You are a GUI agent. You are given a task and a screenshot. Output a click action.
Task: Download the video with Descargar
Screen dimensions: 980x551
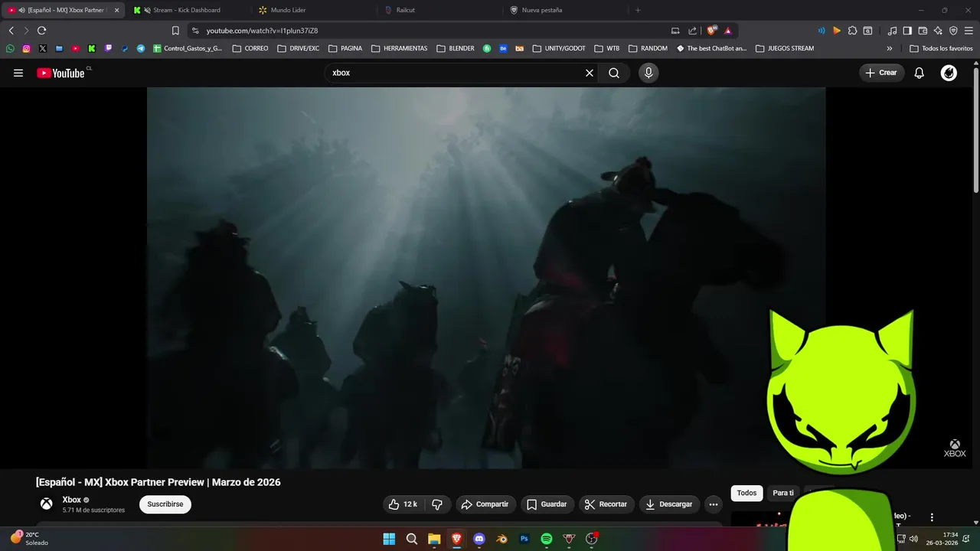point(669,504)
